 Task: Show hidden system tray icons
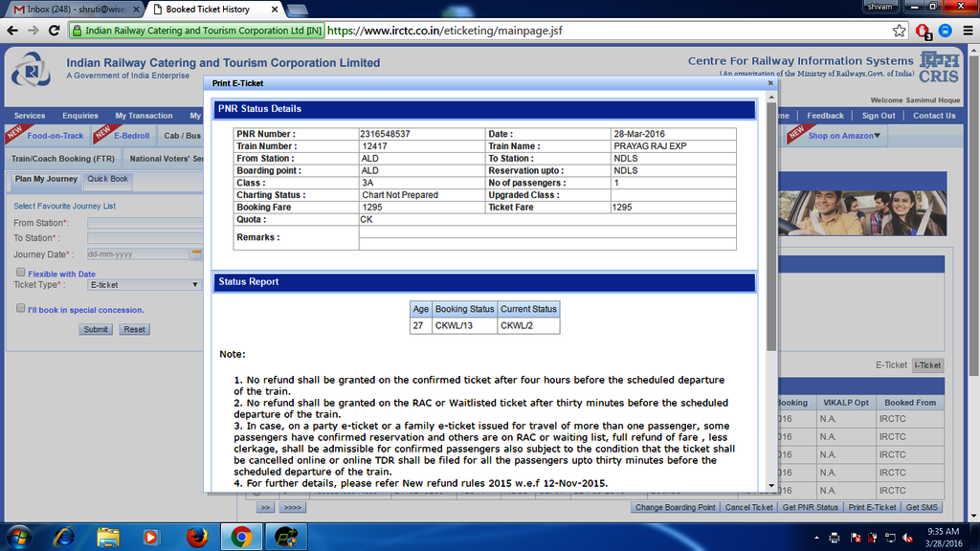(816, 538)
